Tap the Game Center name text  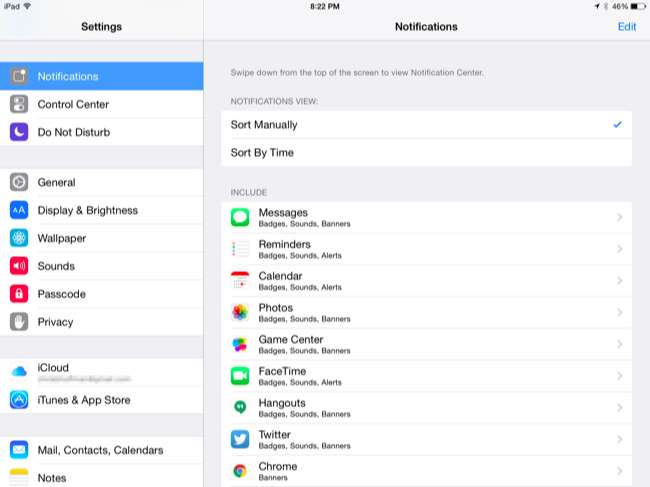pyautogui.click(x=291, y=339)
